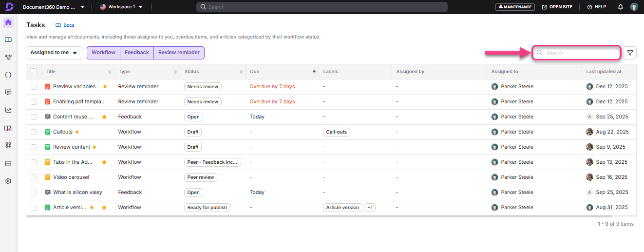Image resolution: width=644 pixels, height=252 pixels.
Task: Open the user profile avatar
Action: point(634,7)
